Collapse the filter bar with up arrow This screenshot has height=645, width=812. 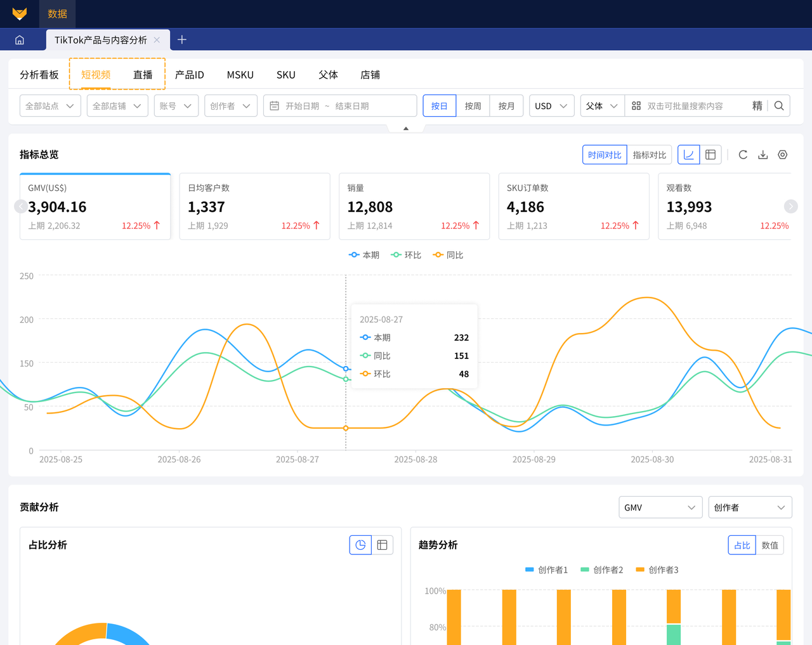pos(406,129)
